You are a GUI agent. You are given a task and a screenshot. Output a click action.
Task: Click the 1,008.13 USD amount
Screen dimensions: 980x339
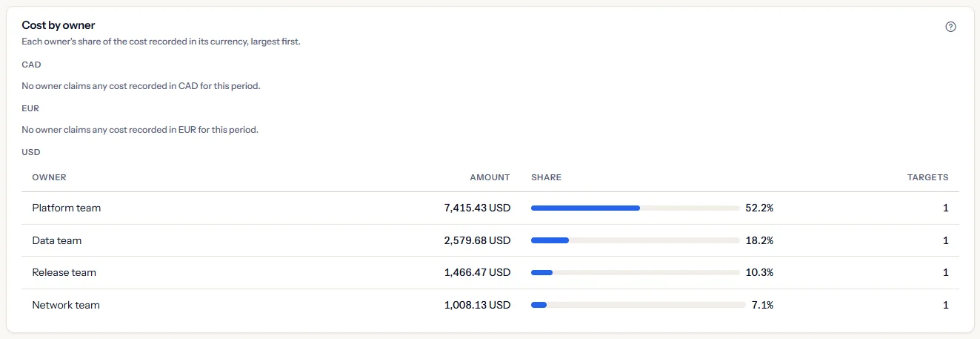click(477, 305)
